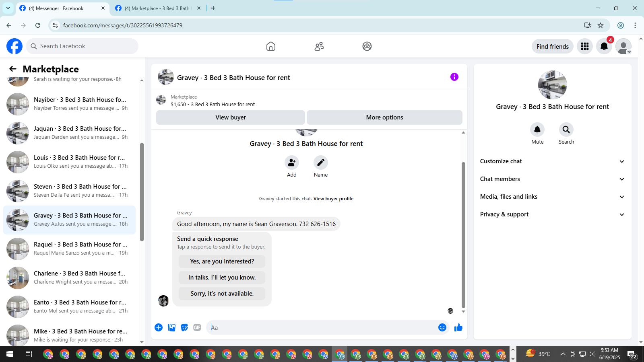The height and width of the screenshot is (362, 644).
Task: Click the View buyer button
Action: point(231,117)
